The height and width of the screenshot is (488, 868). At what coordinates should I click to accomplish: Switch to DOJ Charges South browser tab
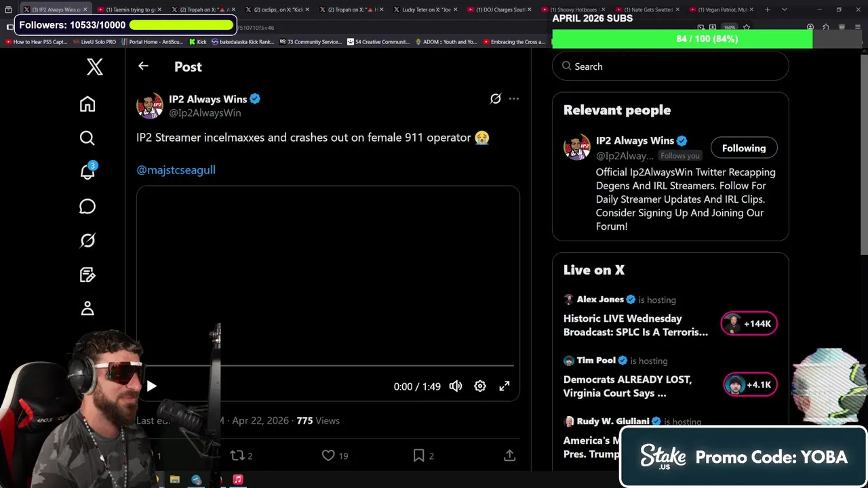click(499, 9)
